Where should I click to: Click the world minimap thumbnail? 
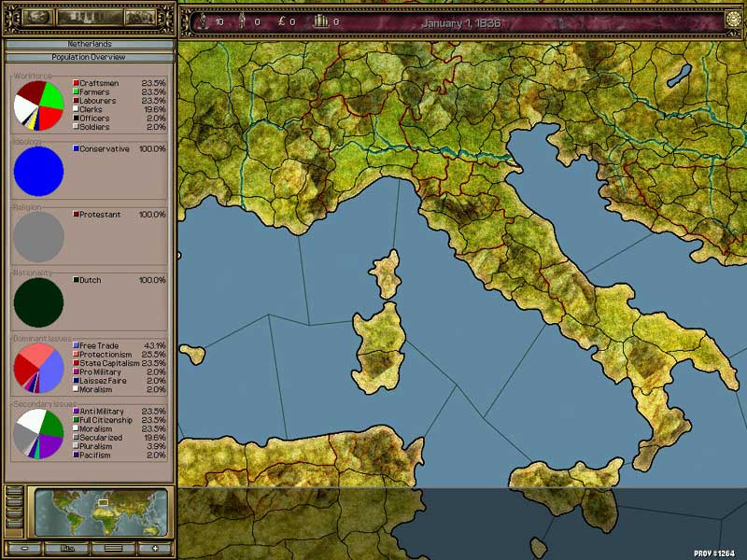click(x=100, y=511)
